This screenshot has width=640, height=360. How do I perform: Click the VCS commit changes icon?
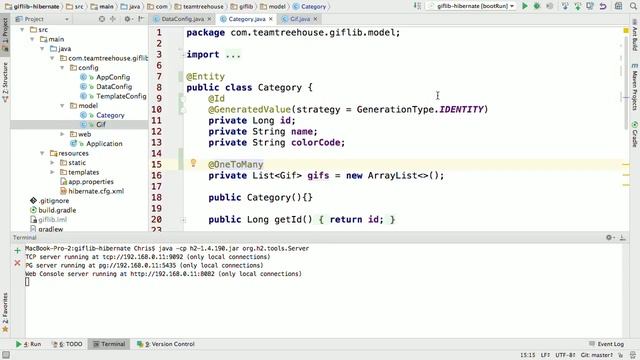tap(578, 6)
